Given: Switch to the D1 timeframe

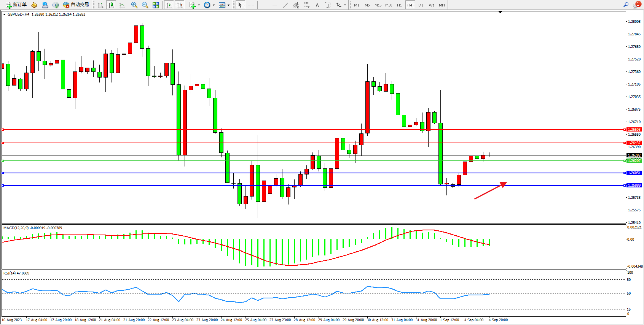Looking at the screenshot, I should [x=421, y=5].
